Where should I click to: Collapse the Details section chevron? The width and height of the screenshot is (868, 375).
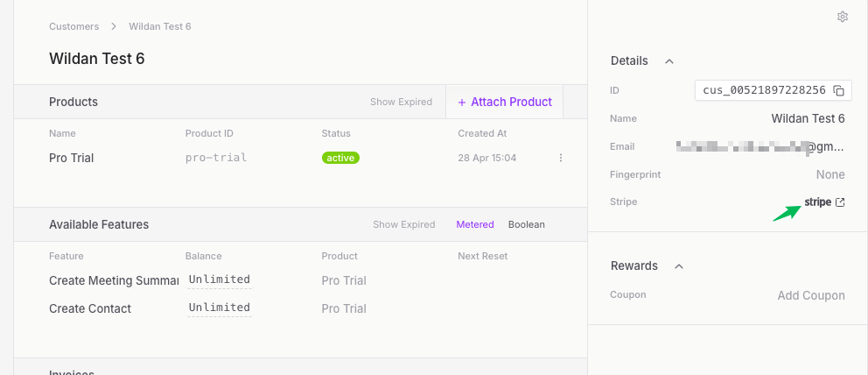(x=669, y=61)
